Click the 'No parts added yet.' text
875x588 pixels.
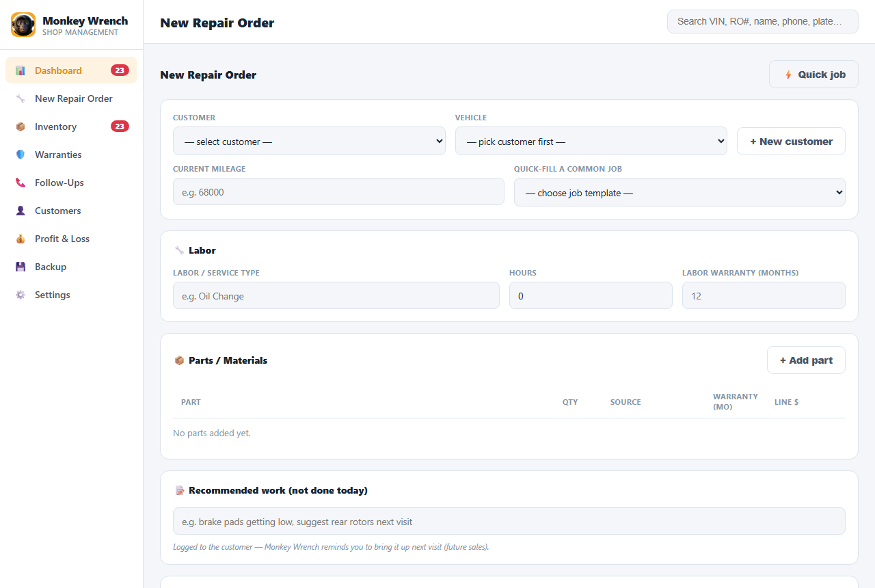tap(212, 433)
